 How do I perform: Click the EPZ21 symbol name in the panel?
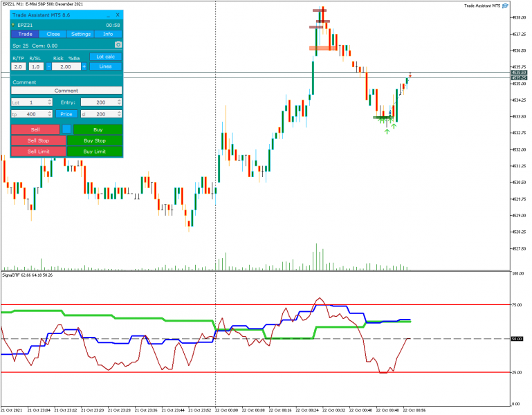coord(25,25)
